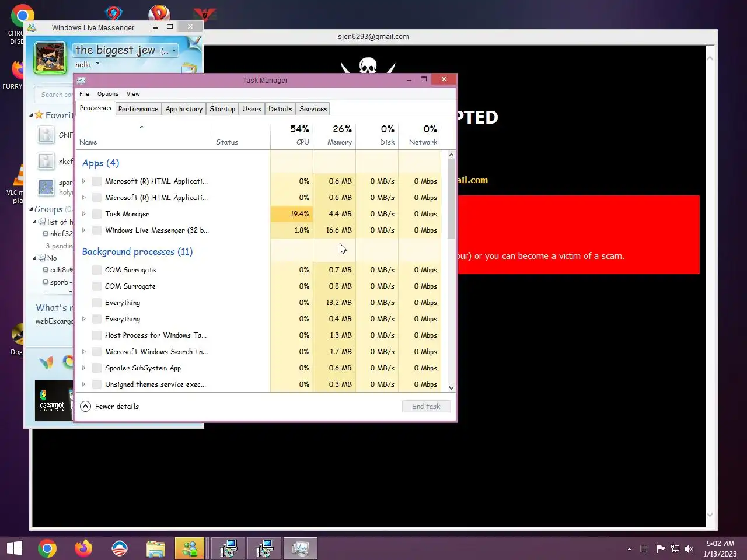Image resolution: width=747 pixels, height=560 pixels.
Task: Expand the Spooler SubSystem App arrow
Action: [x=84, y=368]
